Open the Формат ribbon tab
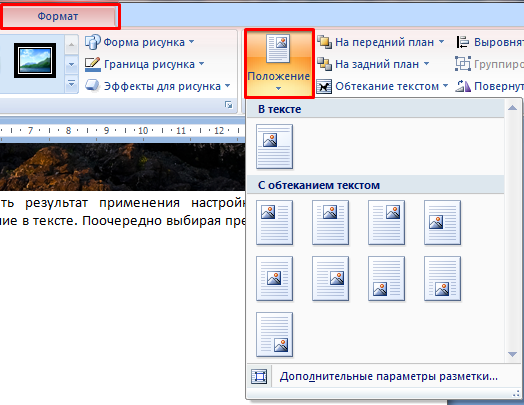Image resolution: width=524 pixels, height=405 pixels. click(59, 16)
